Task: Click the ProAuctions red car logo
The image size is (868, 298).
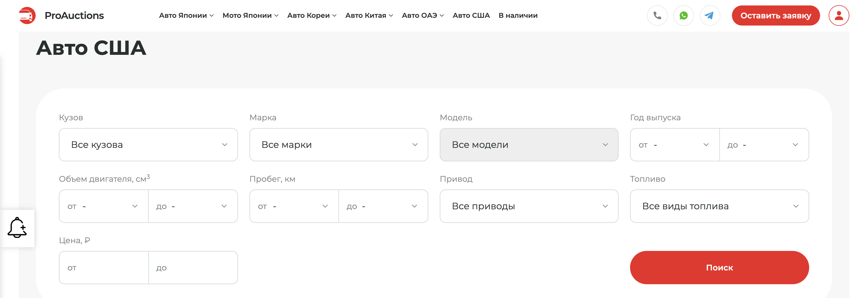Action: click(27, 16)
